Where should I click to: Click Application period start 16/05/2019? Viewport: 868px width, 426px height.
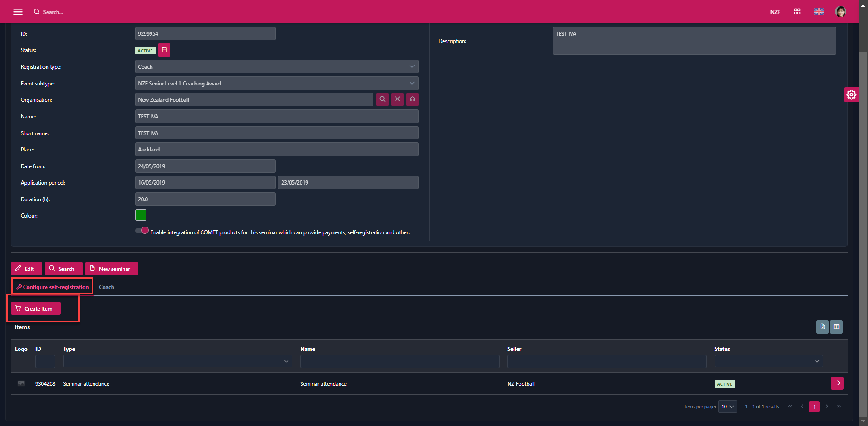click(x=205, y=182)
